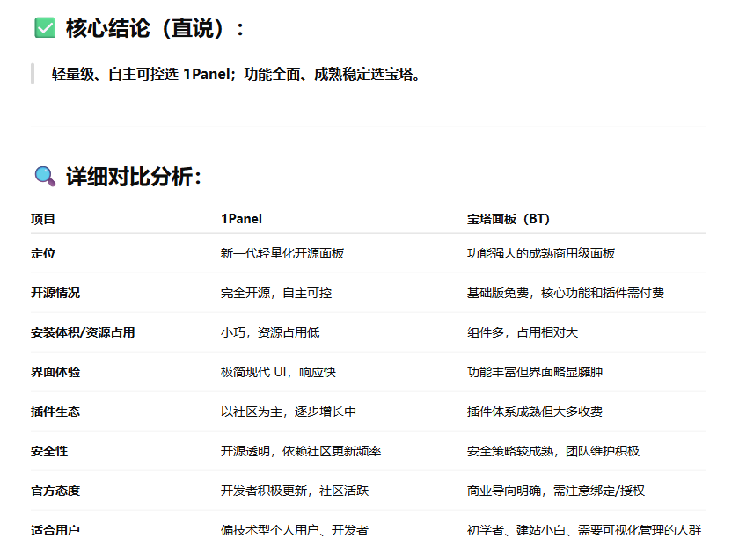Viewport: 739px width, 560px height.
Task: Click the cell 安全策略较成熟，团队维护积极
Action: (553, 451)
